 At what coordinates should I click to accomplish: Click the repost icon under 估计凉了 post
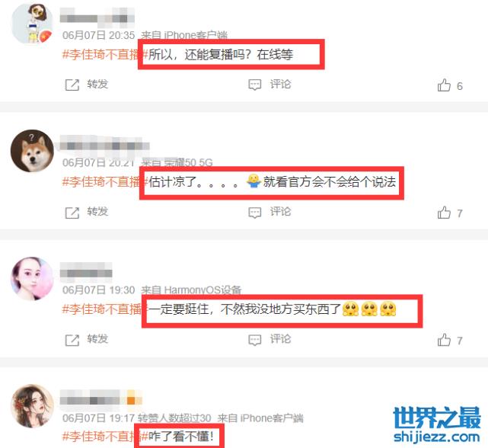(x=72, y=213)
